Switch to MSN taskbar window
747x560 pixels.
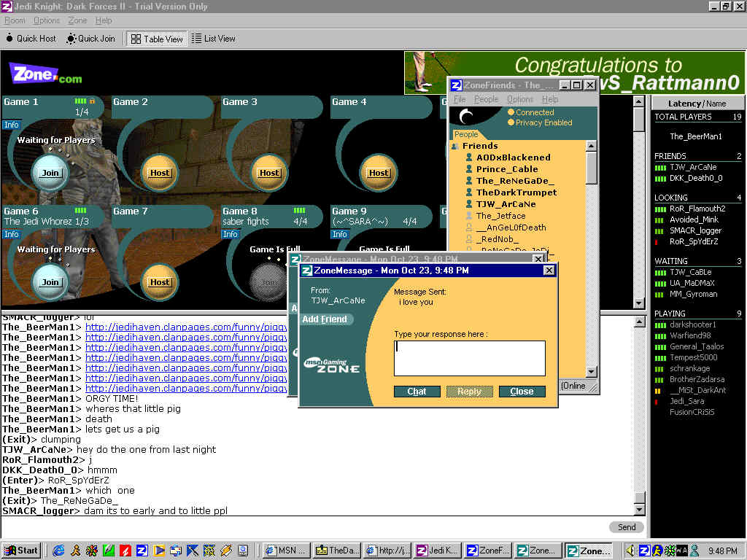(x=287, y=551)
